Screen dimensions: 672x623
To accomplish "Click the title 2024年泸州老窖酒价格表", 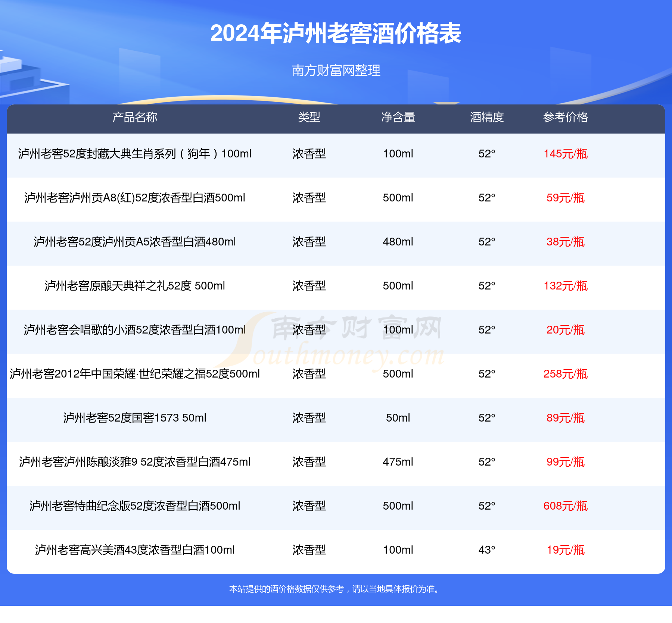I will (336, 33).
